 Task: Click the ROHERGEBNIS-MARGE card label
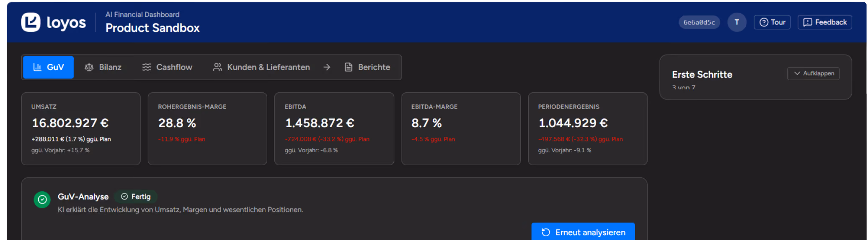click(192, 107)
